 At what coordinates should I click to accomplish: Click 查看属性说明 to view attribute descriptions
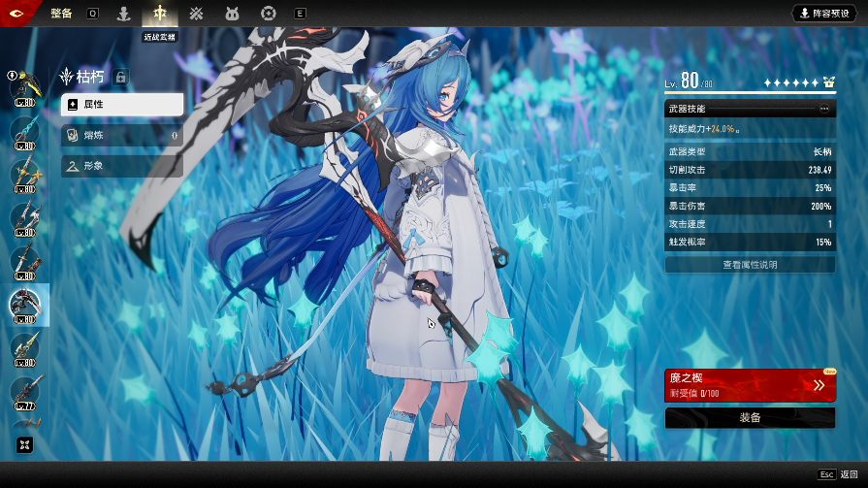pos(750,264)
